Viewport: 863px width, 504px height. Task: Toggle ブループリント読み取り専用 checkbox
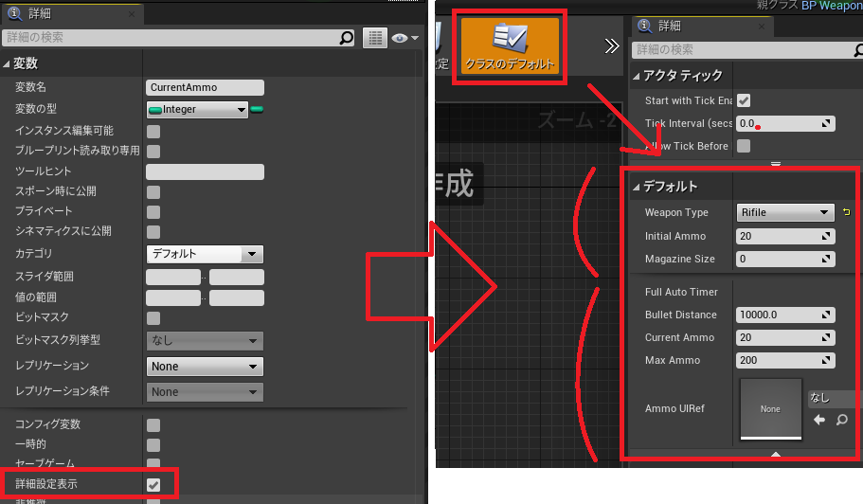[153, 152]
